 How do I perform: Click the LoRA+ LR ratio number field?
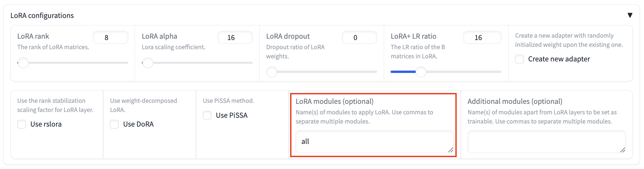482,38
